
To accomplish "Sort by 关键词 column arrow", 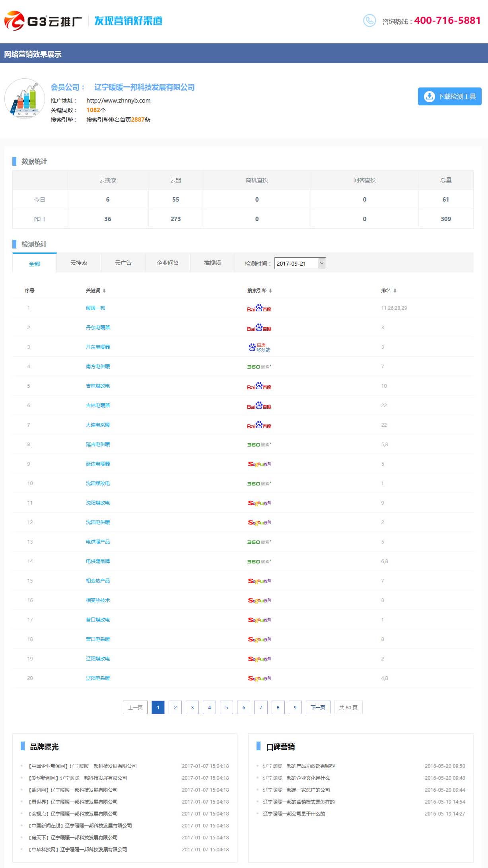I will 104,291.
